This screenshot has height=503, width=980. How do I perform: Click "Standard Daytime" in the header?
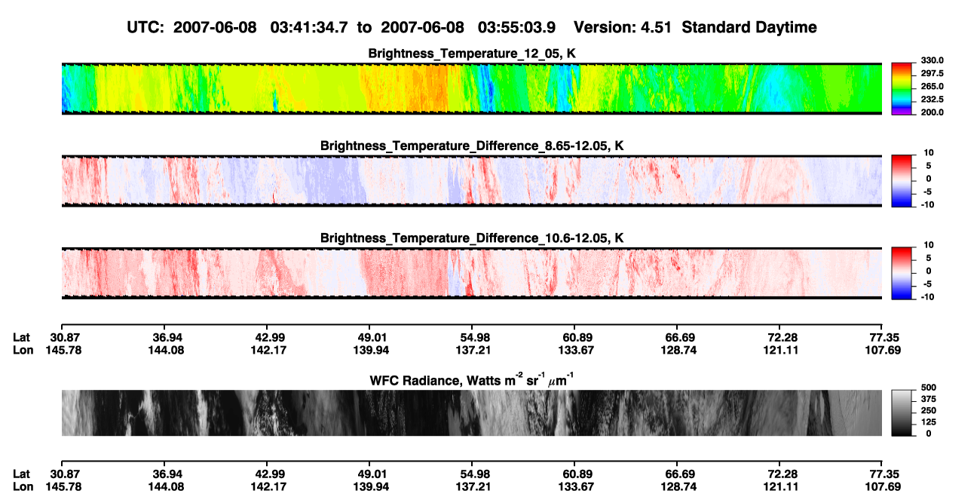[x=749, y=28]
